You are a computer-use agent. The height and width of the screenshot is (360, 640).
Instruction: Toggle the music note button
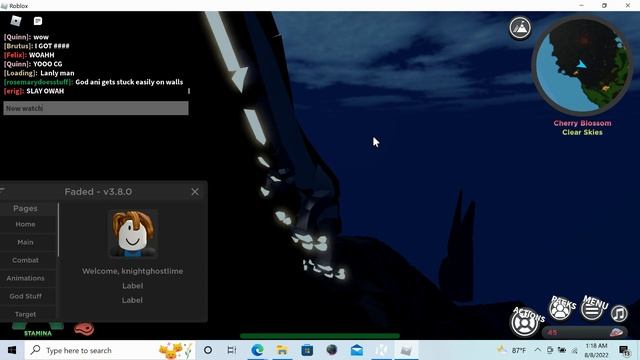[x=619, y=313]
